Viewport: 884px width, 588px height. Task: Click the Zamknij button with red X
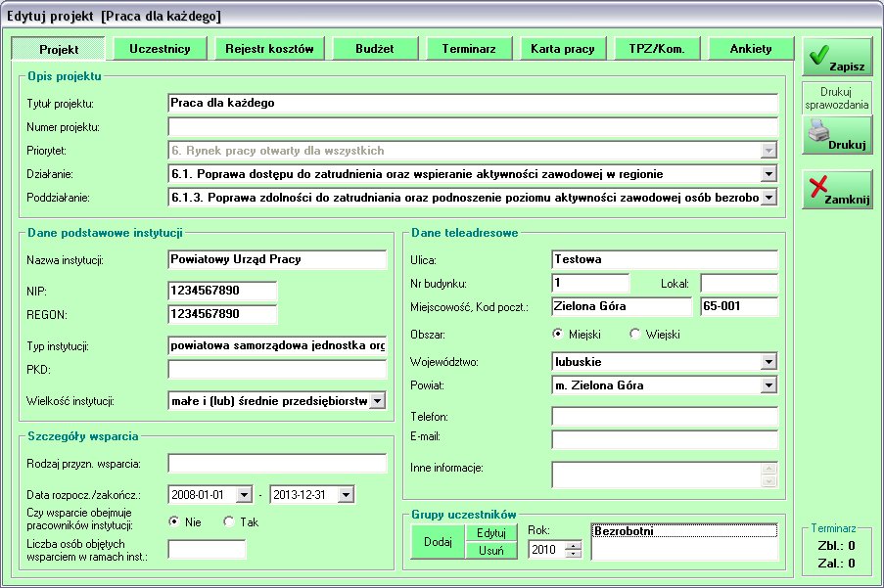(x=837, y=190)
